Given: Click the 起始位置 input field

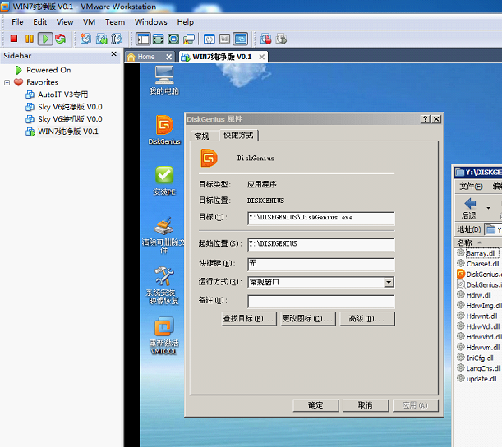Looking at the screenshot, I should (320, 244).
